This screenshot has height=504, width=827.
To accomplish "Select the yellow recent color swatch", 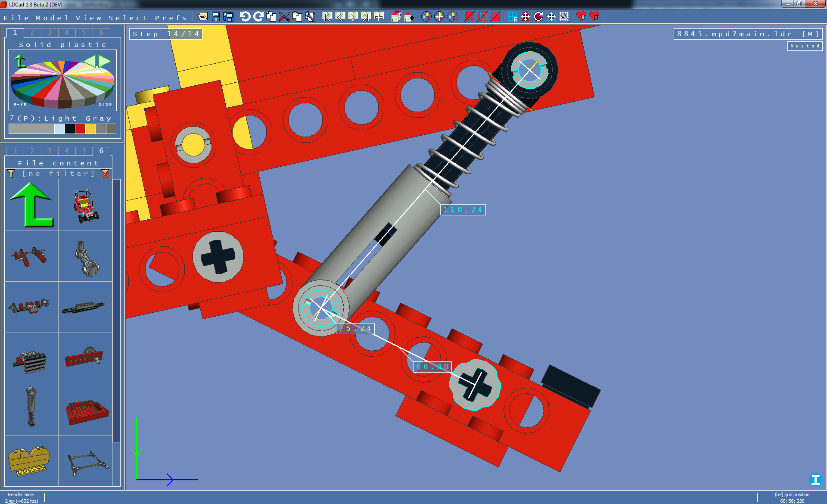I will click(x=90, y=128).
